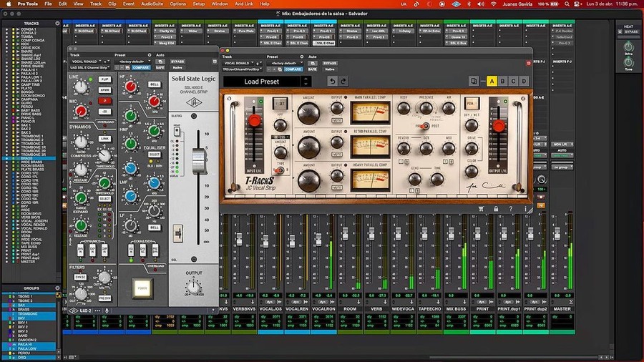Open SSL plugin preset factory default dropdown
The width and height of the screenshot is (644, 362).
pos(133,62)
